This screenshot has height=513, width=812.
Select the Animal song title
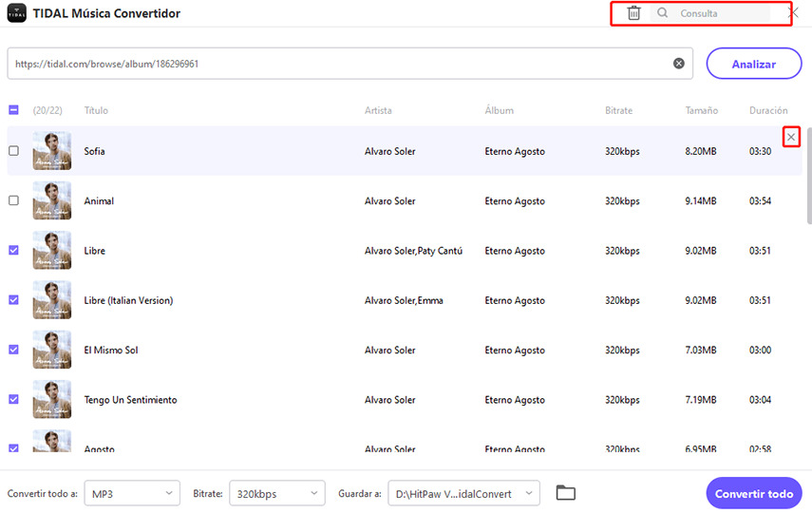[99, 201]
